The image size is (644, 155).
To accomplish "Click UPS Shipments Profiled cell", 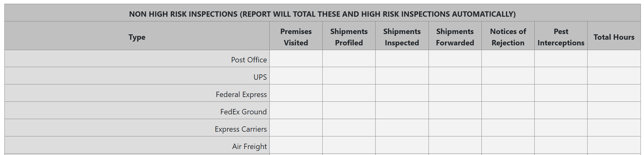I will click(x=349, y=76).
